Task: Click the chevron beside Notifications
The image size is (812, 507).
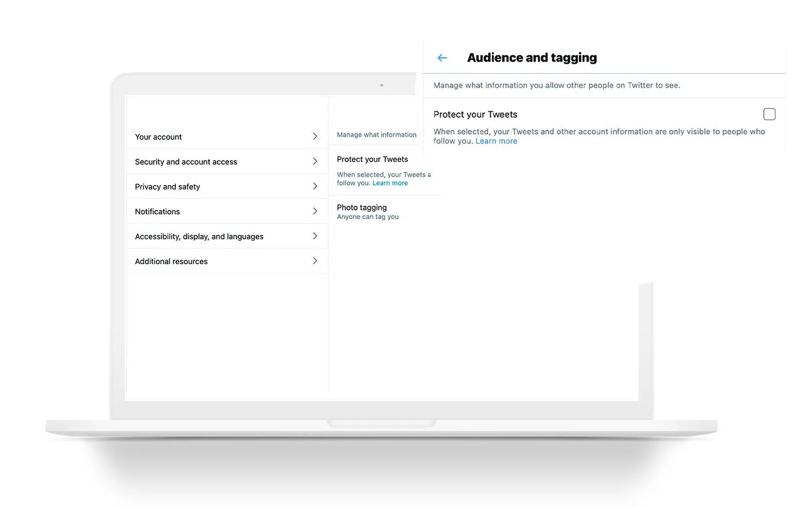Action: [x=315, y=211]
